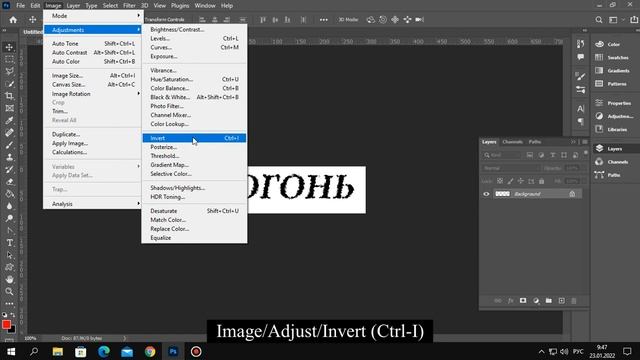640x360 pixels.
Task: Switch to the Paths tab
Action: pos(535,142)
